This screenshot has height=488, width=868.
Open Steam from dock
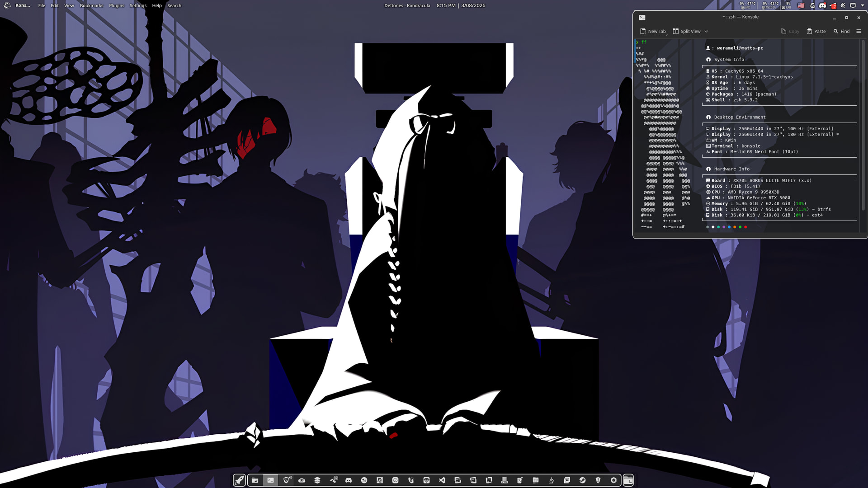582,480
